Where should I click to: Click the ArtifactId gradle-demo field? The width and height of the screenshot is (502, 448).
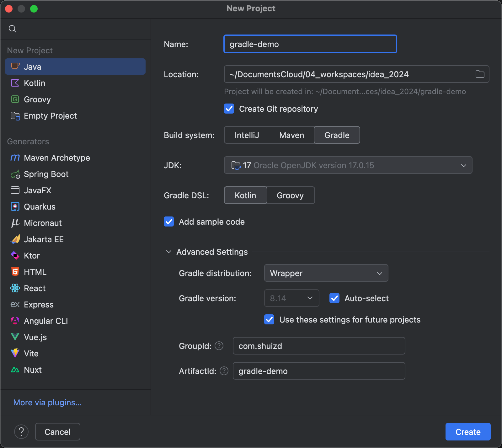pyautogui.click(x=319, y=371)
